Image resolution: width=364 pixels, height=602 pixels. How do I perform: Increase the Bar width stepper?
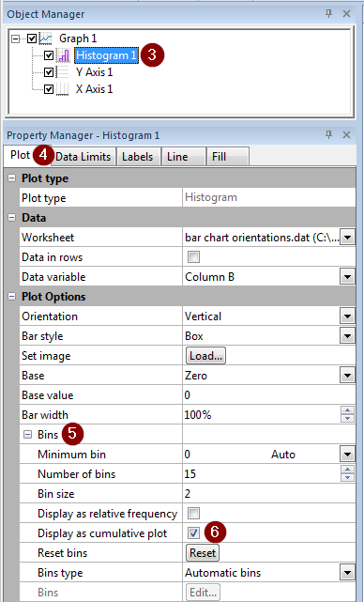pos(347,410)
